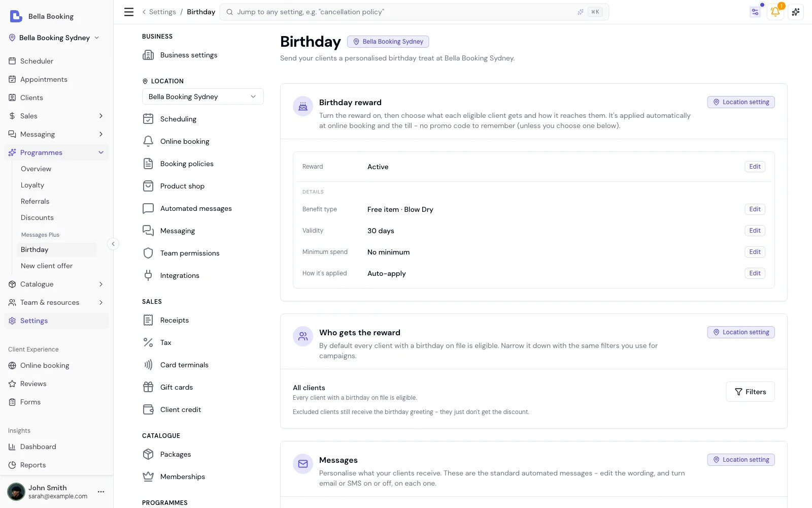812x508 pixels.
Task: Click the Scheduling calendar icon
Action: 148,119
